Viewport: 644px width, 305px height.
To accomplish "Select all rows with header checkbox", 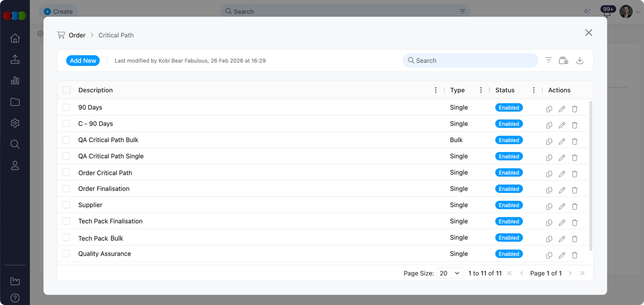I will [x=67, y=90].
